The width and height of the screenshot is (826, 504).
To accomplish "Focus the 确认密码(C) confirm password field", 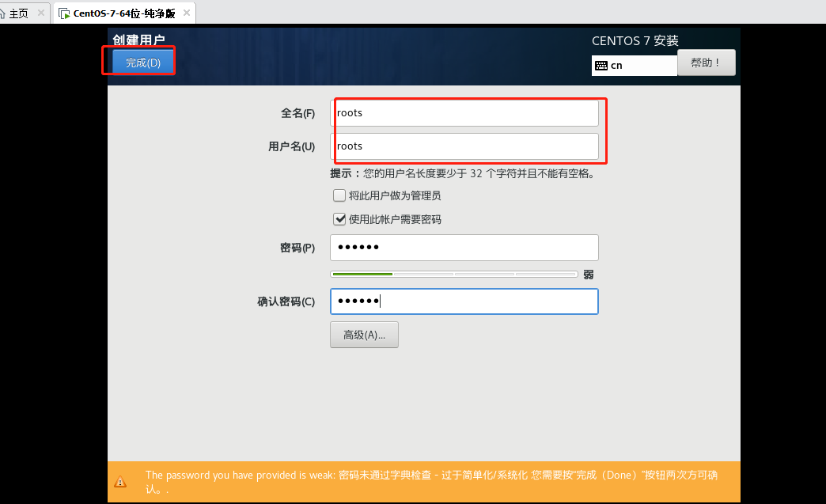I will pos(464,301).
